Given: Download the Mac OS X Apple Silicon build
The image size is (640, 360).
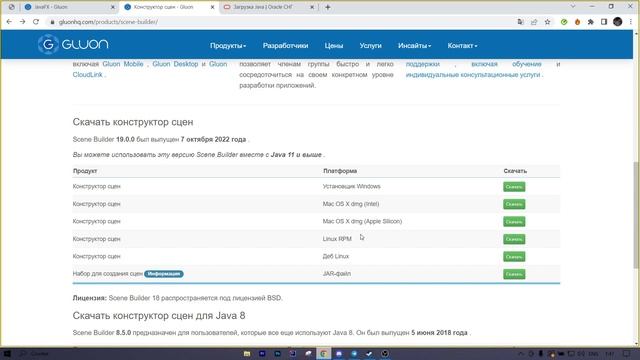Looking at the screenshot, I should [514, 222].
